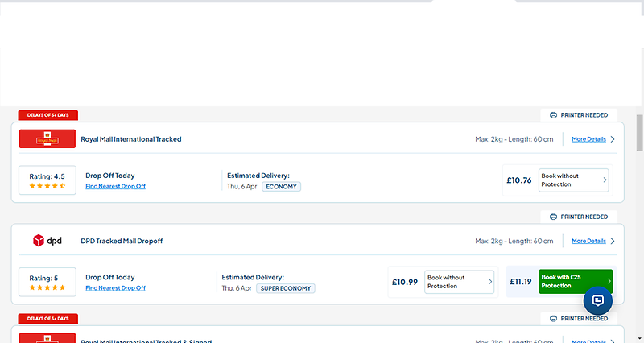This screenshot has height=343, width=644.
Task: Click the ECONOMY service tag
Action: pyautogui.click(x=282, y=186)
